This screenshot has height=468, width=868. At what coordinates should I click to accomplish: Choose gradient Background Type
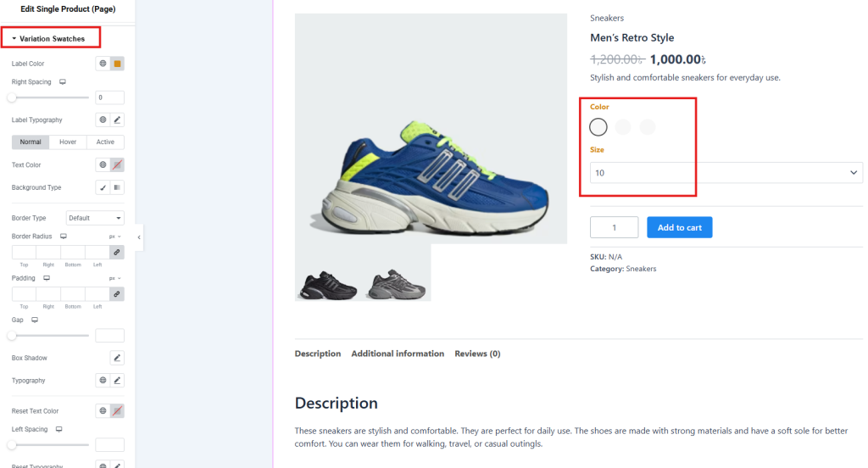point(117,187)
